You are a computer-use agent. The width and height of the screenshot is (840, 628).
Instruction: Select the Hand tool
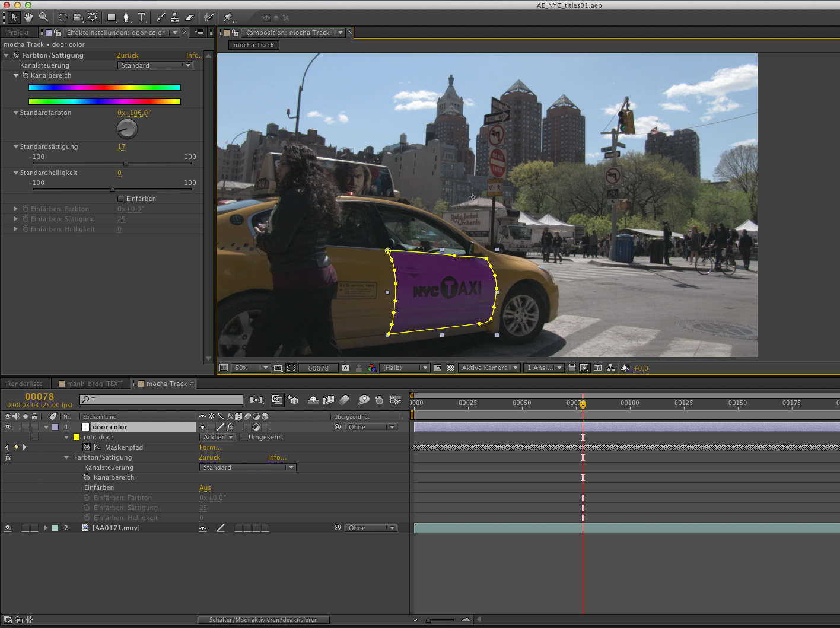28,17
